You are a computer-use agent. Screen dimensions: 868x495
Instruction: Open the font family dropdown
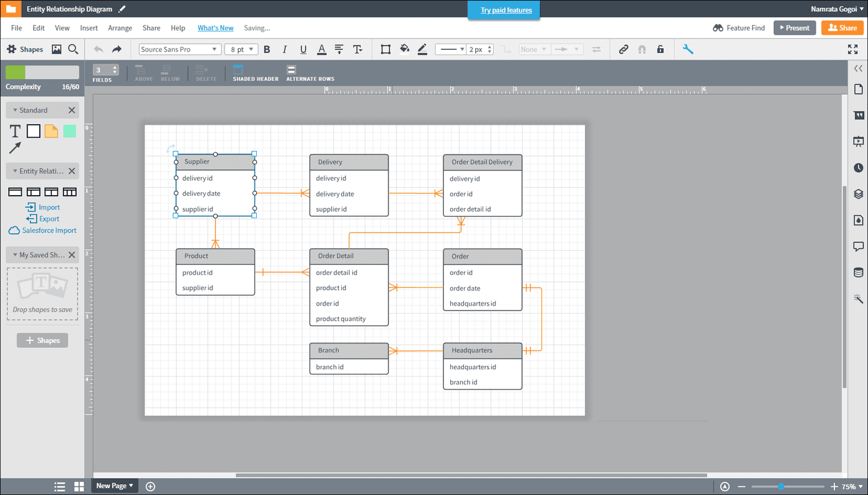(x=180, y=49)
